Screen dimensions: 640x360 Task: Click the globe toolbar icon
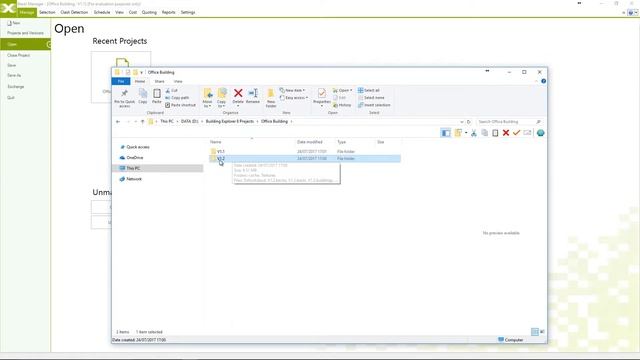click(x=540, y=133)
